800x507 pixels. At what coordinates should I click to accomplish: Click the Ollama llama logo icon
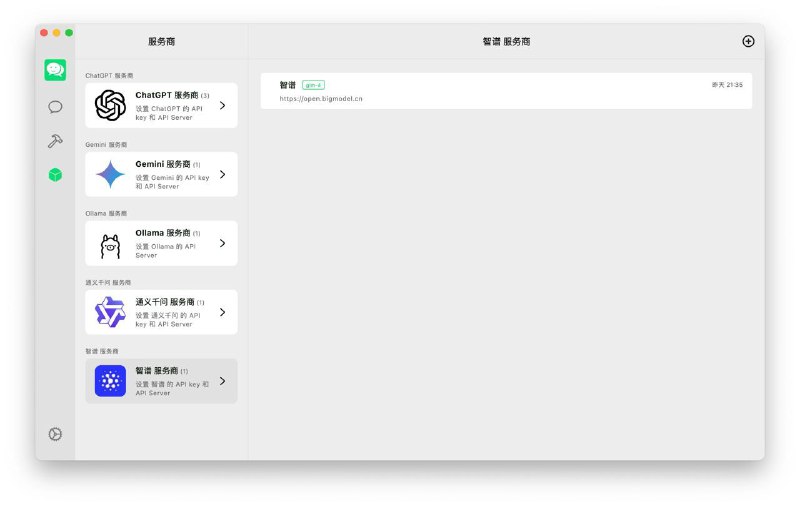(110, 246)
